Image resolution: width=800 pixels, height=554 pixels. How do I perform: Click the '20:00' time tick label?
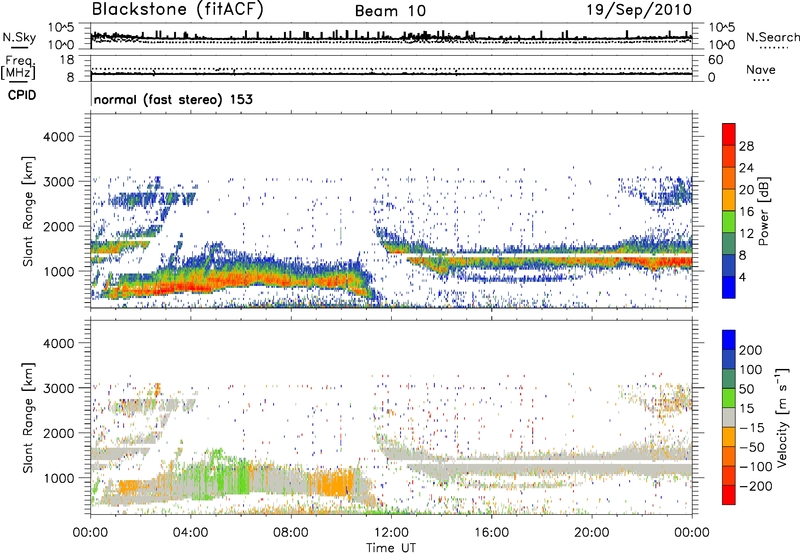pos(591,533)
